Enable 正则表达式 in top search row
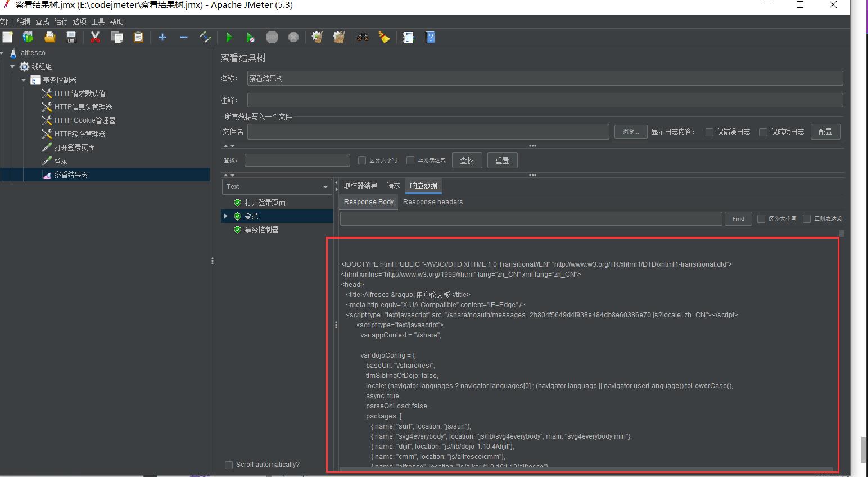Image resolution: width=868 pixels, height=477 pixels. pos(410,160)
